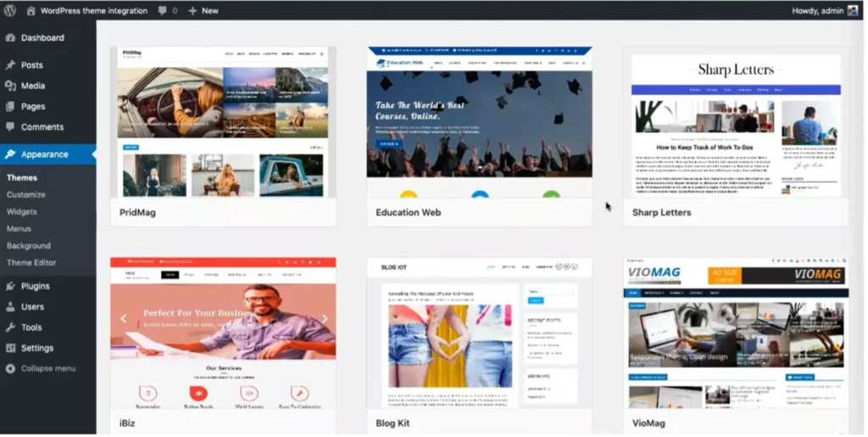This screenshot has width=868, height=437.
Task: Open Theme Editor submenu link
Action: click(31, 262)
